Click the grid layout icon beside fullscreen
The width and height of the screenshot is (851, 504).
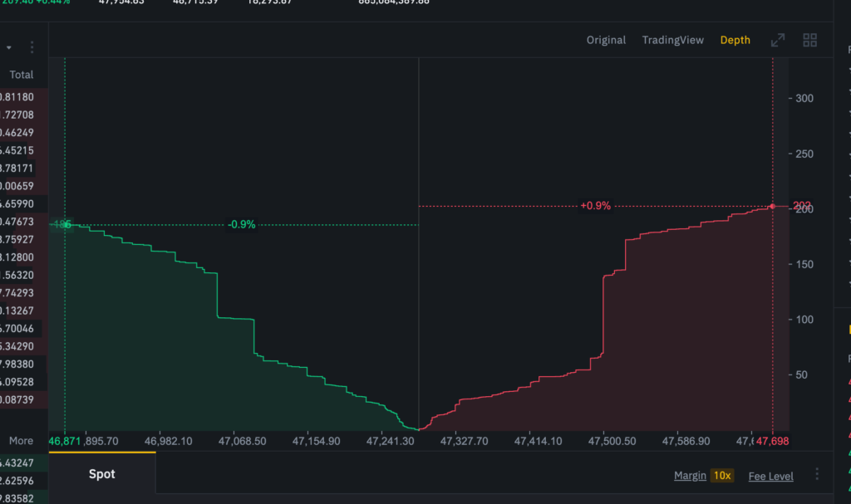pyautogui.click(x=809, y=39)
